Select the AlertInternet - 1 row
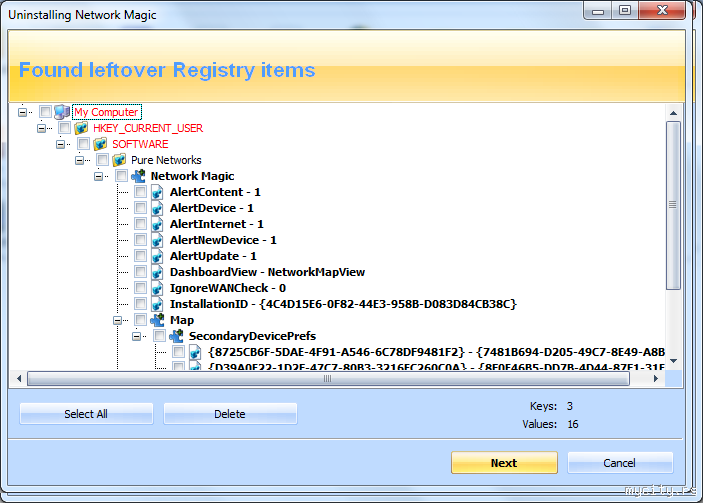Image resolution: width=703 pixels, height=503 pixels. tap(217, 224)
